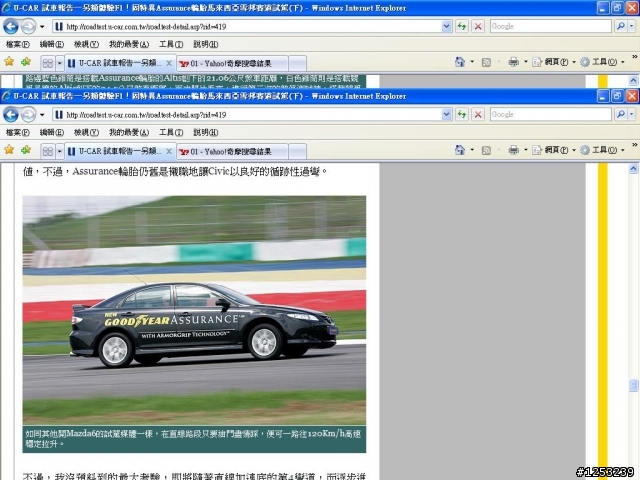The width and height of the screenshot is (640, 480).
Task: Click Add to Favorites icon in front window
Action: click(26, 150)
